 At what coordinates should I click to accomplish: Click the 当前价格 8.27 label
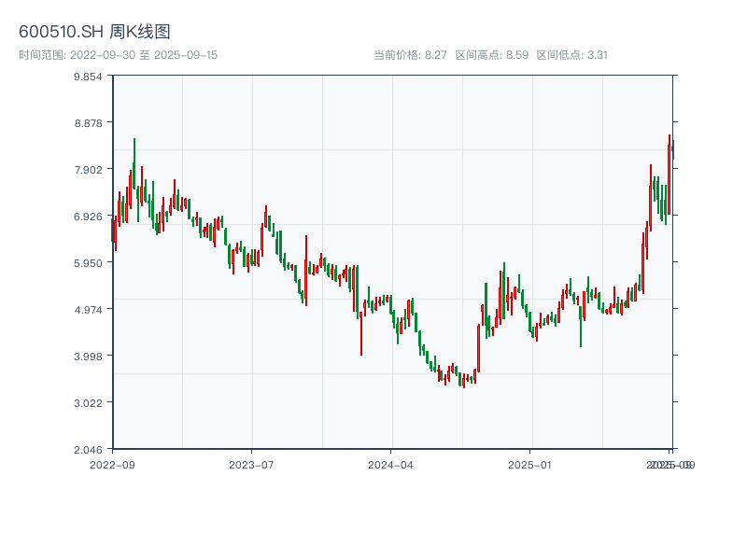click(x=410, y=55)
